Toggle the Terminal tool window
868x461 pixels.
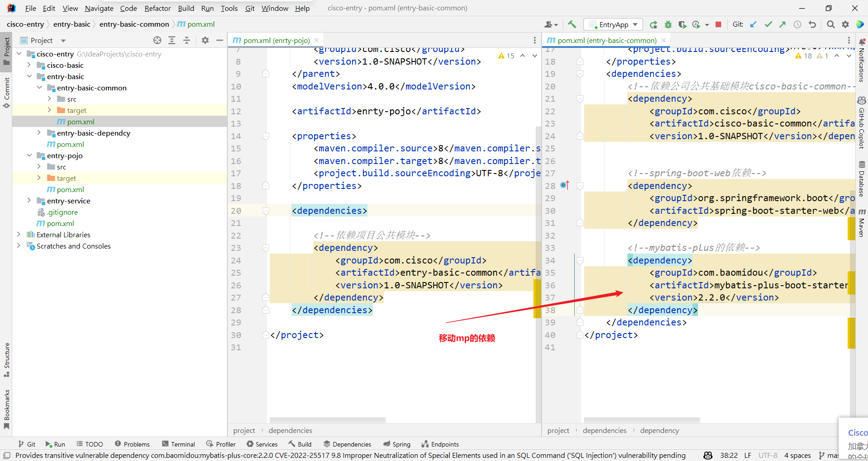pos(178,444)
